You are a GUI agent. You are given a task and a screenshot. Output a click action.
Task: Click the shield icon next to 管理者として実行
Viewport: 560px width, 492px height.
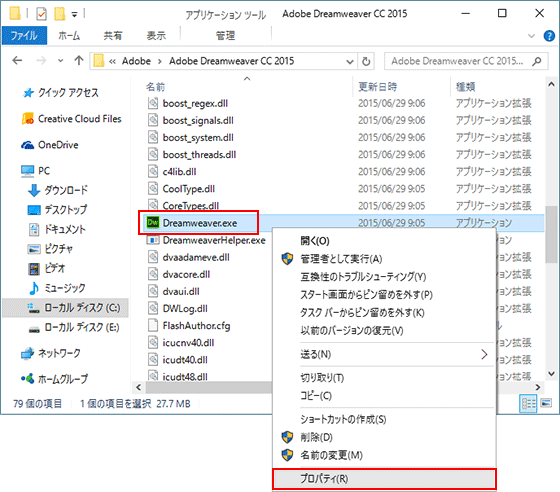click(x=287, y=258)
